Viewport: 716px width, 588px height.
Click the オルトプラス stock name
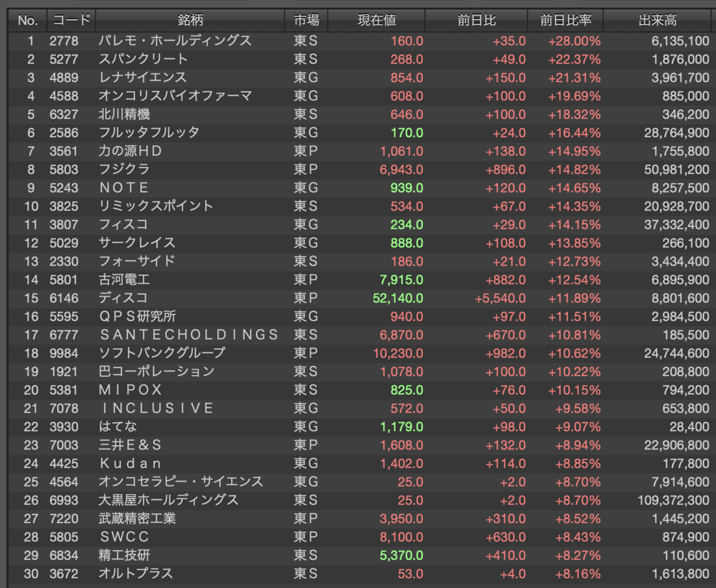tap(136, 574)
